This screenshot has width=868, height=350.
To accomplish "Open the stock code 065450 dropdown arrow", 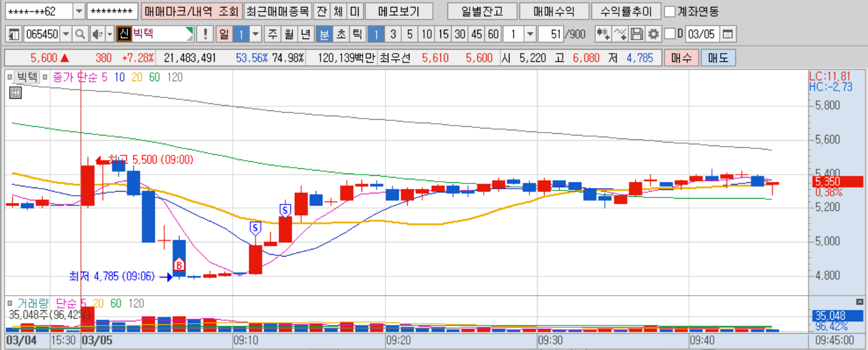I will tap(66, 34).
